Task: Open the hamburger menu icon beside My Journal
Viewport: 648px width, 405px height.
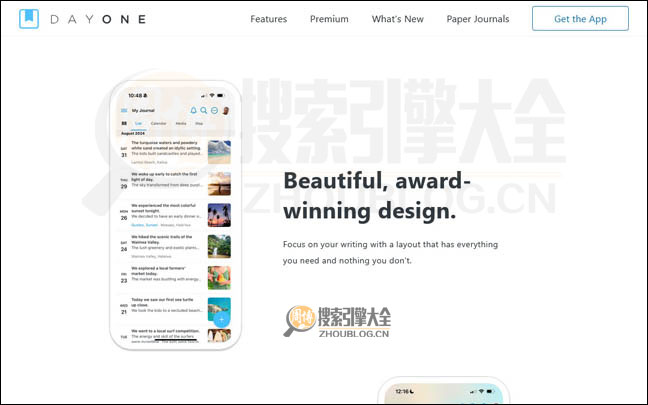Action: (124, 110)
